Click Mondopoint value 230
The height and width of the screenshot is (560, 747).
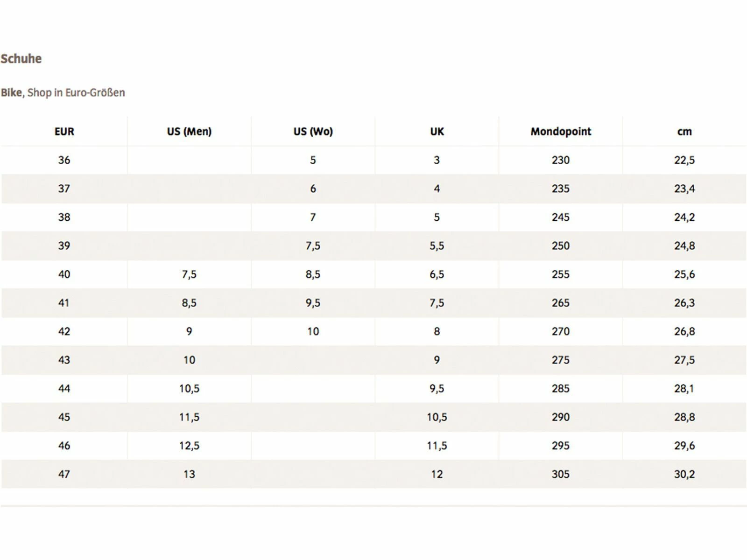(561, 160)
